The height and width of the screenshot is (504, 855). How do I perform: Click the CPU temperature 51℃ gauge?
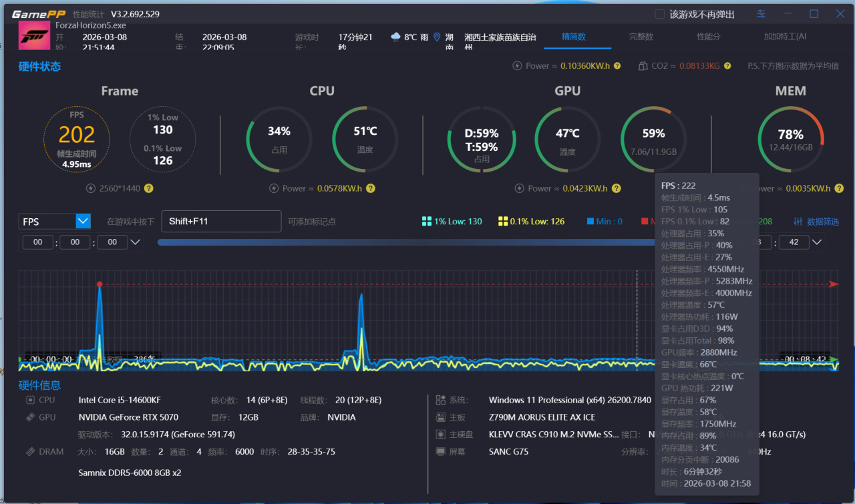tap(365, 139)
